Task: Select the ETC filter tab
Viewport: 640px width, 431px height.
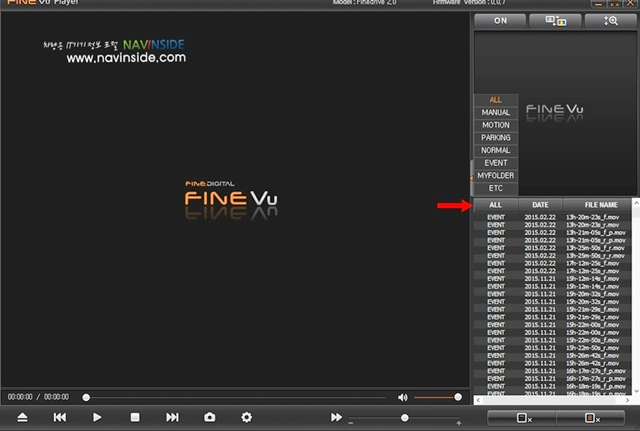Action: click(x=496, y=189)
